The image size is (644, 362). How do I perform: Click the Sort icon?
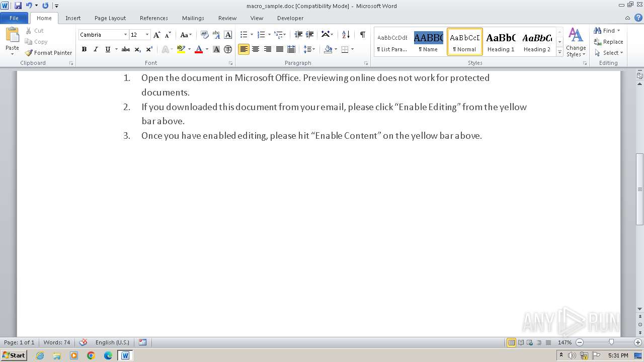pos(346,35)
